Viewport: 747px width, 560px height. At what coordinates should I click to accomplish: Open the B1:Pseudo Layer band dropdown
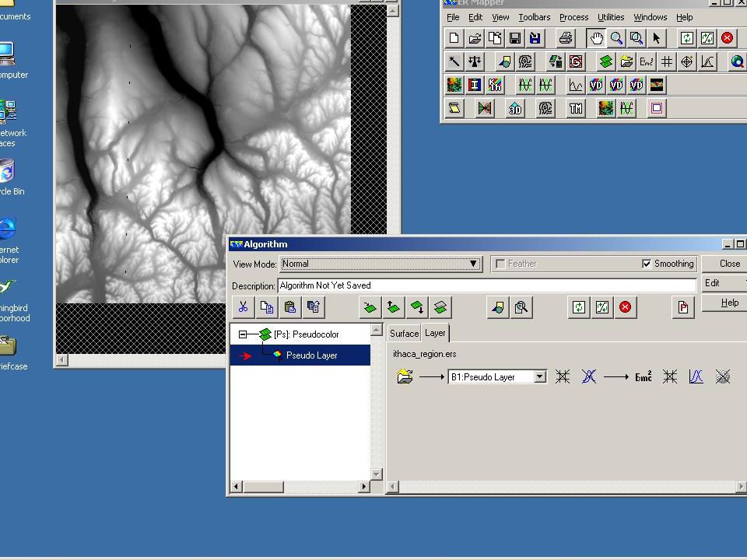coord(540,376)
